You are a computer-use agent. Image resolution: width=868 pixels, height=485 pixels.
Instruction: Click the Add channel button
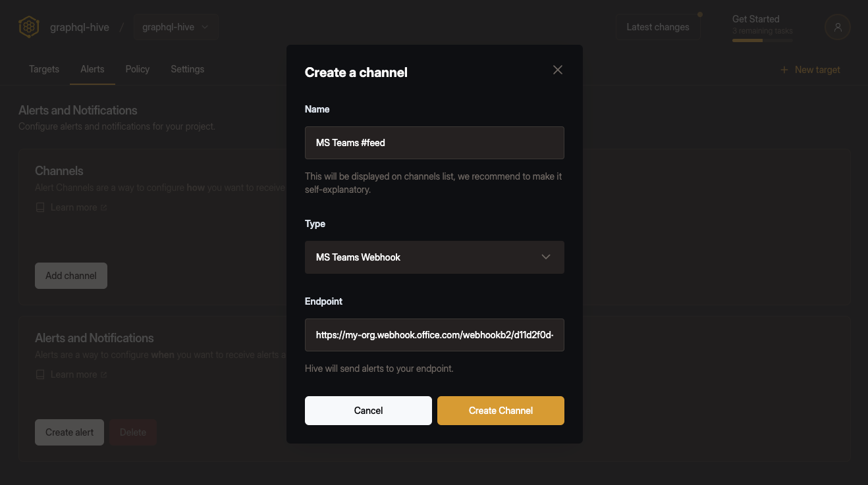pyautogui.click(x=70, y=275)
